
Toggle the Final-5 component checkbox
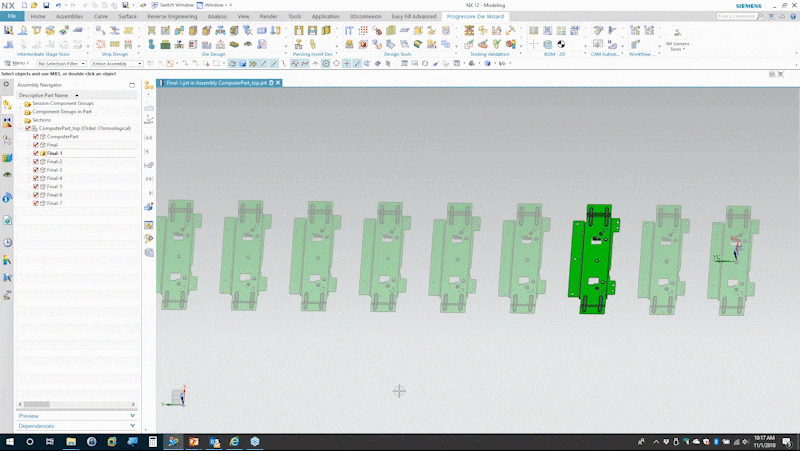point(36,187)
